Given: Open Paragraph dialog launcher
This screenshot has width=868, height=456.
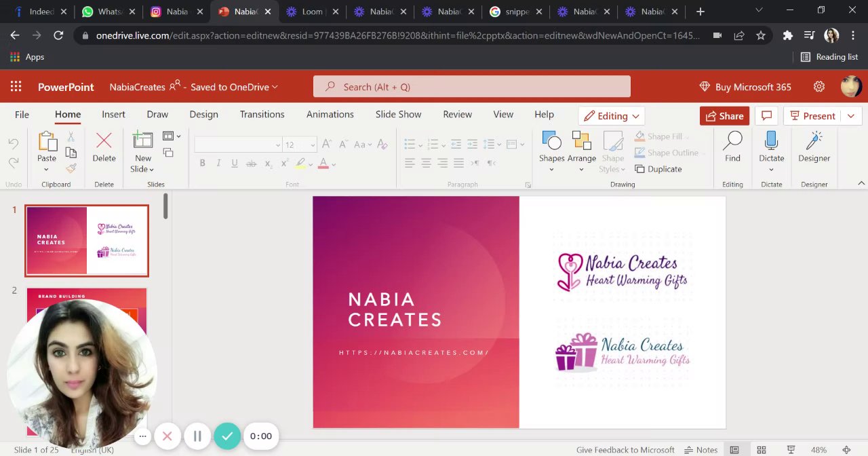Looking at the screenshot, I should pos(528,185).
